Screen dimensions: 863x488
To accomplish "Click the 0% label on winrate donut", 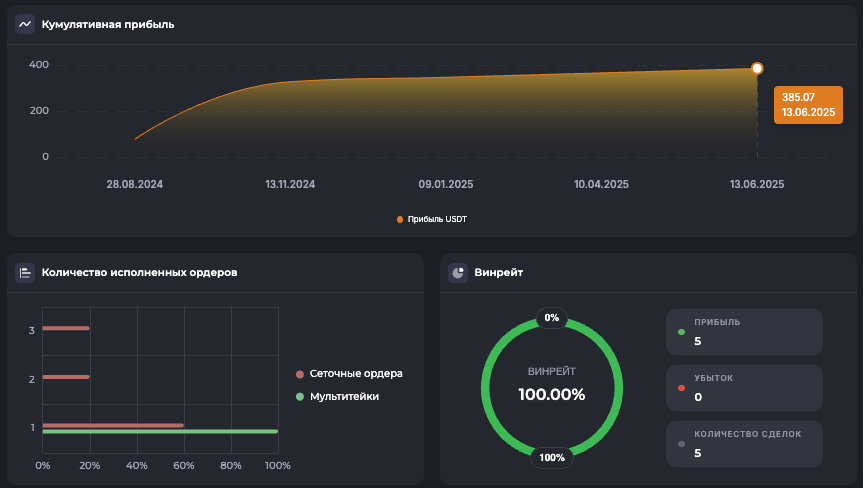I will point(552,318).
